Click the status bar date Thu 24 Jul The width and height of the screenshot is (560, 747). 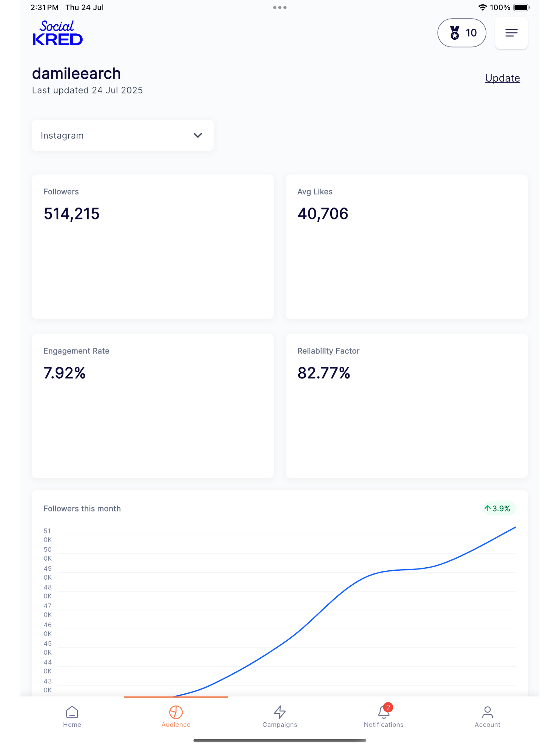tap(84, 7)
